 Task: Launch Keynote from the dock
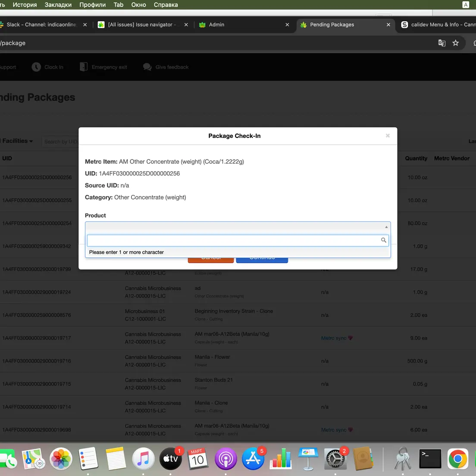tap(308, 459)
